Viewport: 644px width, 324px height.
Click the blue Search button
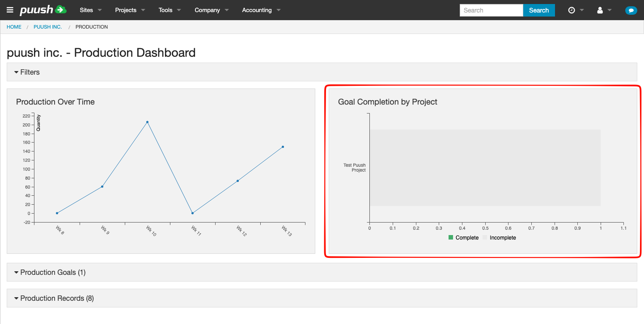tap(539, 10)
